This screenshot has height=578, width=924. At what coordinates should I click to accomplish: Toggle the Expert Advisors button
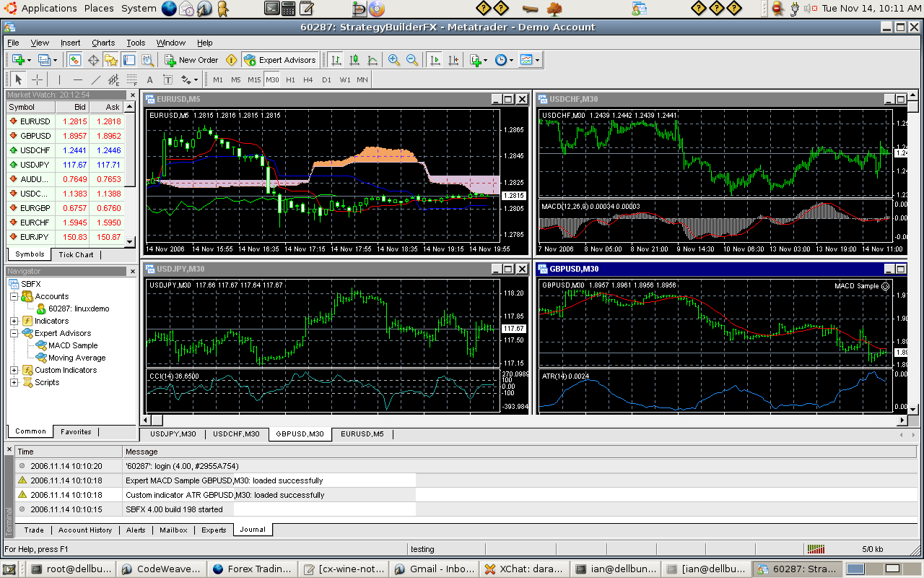tap(280, 60)
